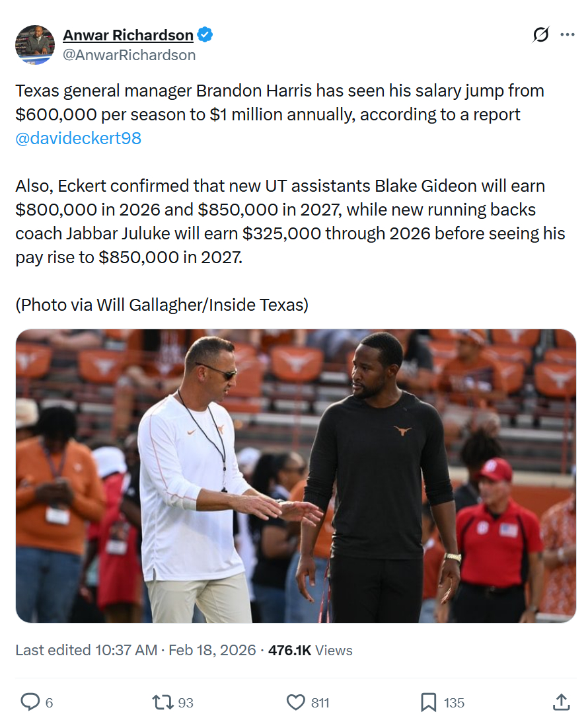This screenshot has height=724, width=588.
Task: Click the Grok explain-post icon
Action: pos(540,35)
